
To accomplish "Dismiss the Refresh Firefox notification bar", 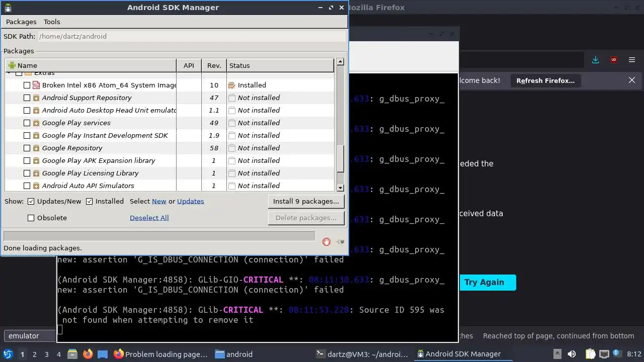I will (x=632, y=80).
